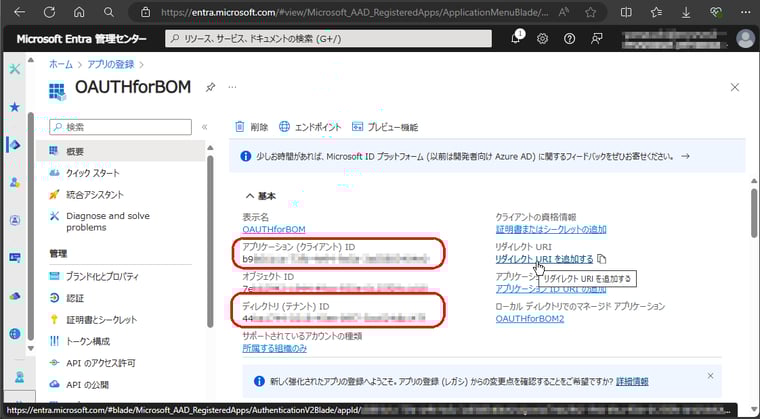760x419 pixels.
Task: Copy redirect URI with copy icon
Action: pos(602,259)
